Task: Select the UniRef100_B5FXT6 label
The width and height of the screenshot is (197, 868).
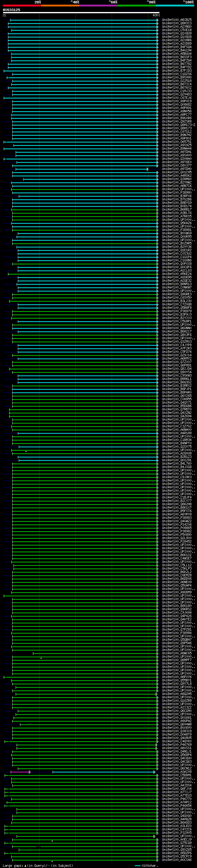Action: (177, 511)
